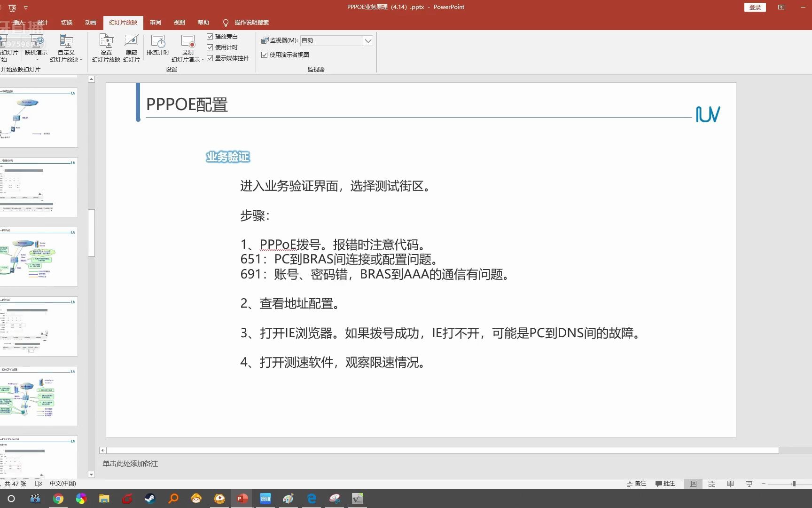Image resolution: width=812 pixels, height=508 pixels.
Task: Expand 自定义幻灯片放映 dropdown arrow
Action: [81, 60]
